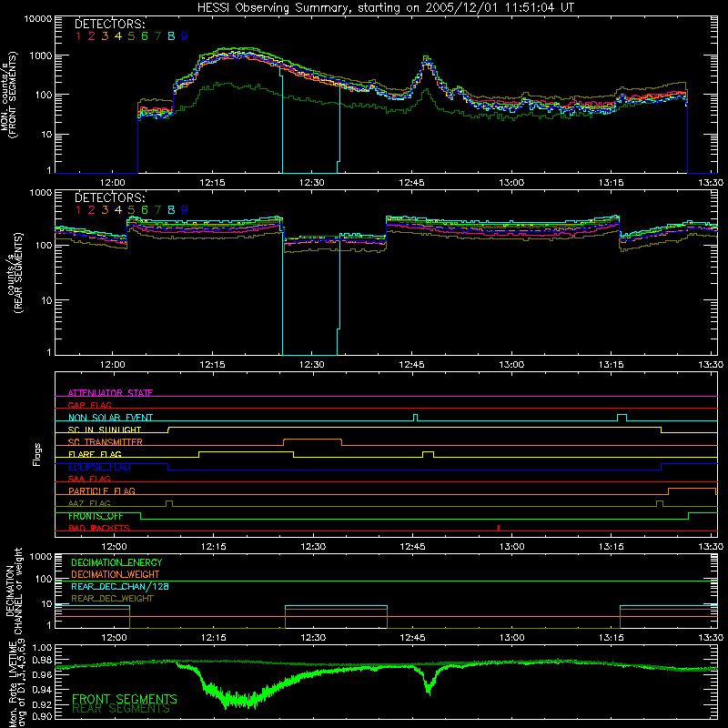Click the HESSI Observing Summary title text
The width and height of the screenshot is (728, 728).
pyautogui.click(x=385, y=7)
